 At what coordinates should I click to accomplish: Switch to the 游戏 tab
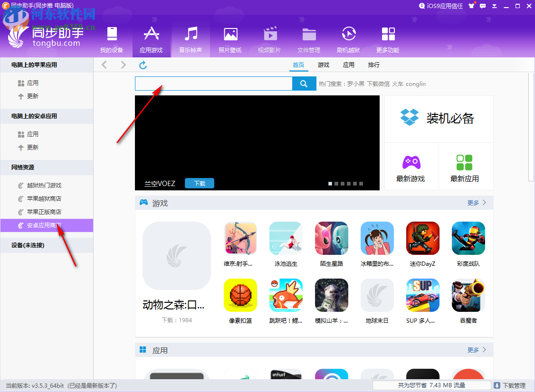(x=324, y=65)
